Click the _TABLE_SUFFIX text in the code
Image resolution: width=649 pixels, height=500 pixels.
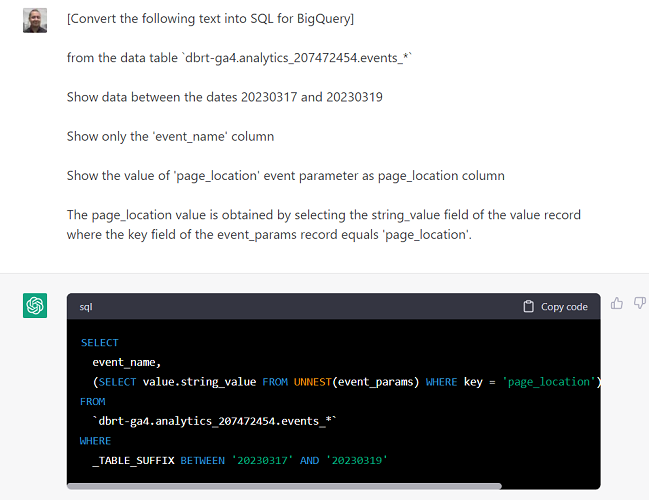133,461
